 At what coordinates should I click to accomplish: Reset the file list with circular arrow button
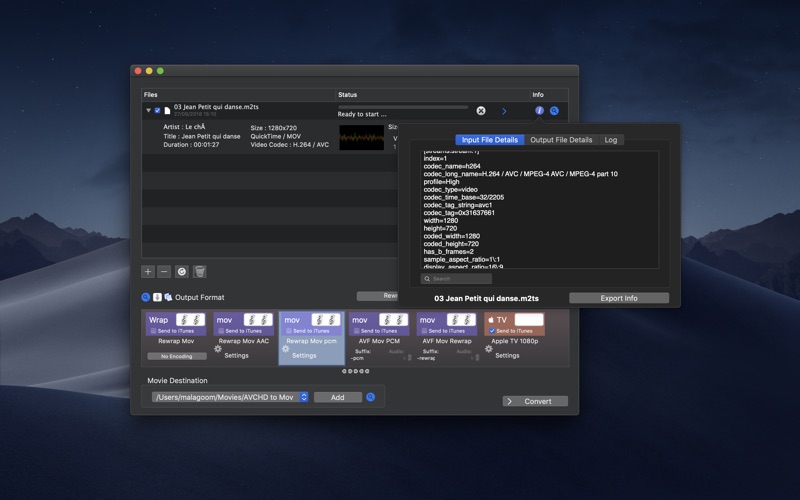point(182,271)
